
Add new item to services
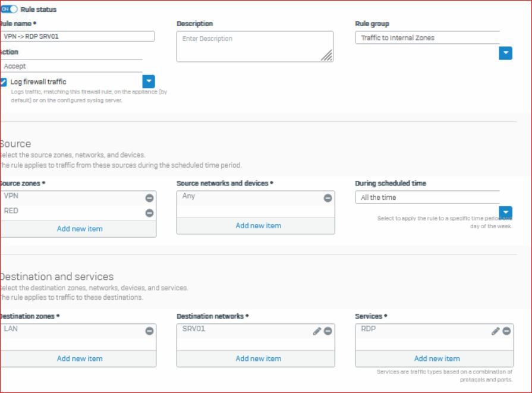(436, 359)
